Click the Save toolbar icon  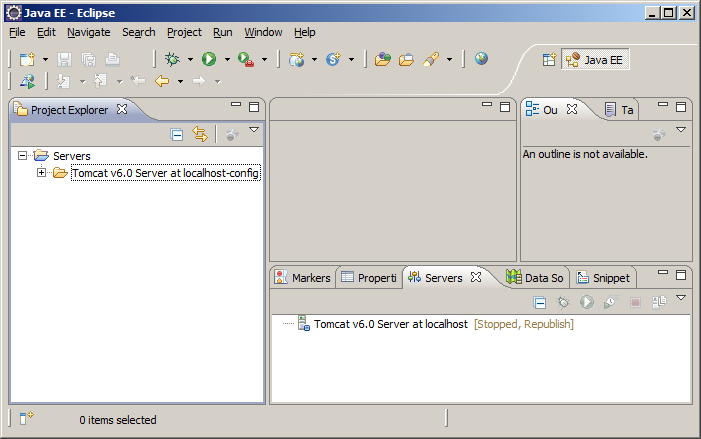click(x=64, y=59)
